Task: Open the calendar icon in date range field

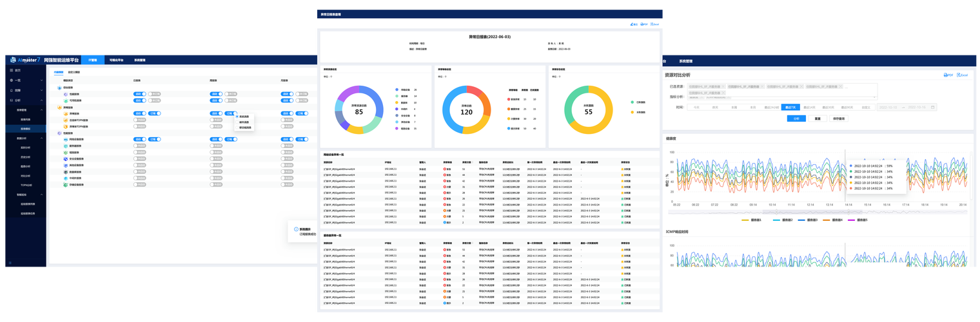Action: tap(932, 107)
